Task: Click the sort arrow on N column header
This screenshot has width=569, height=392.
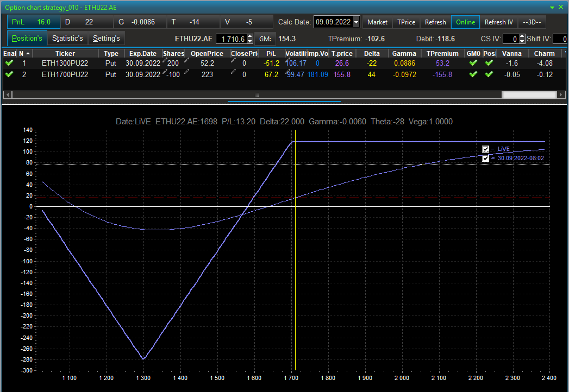Action: 28,54
